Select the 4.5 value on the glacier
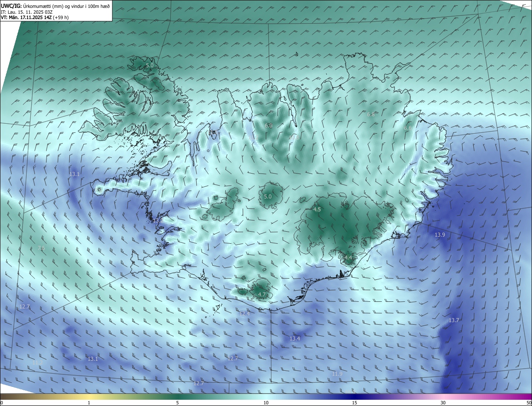 pyautogui.click(x=317, y=210)
